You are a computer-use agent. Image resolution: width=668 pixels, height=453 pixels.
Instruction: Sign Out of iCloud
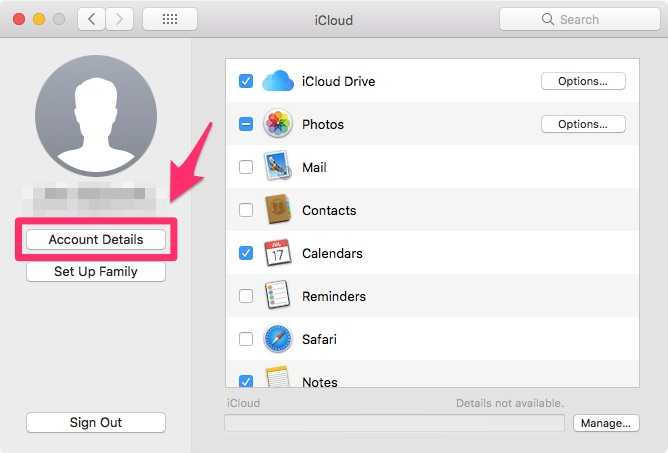[96, 422]
